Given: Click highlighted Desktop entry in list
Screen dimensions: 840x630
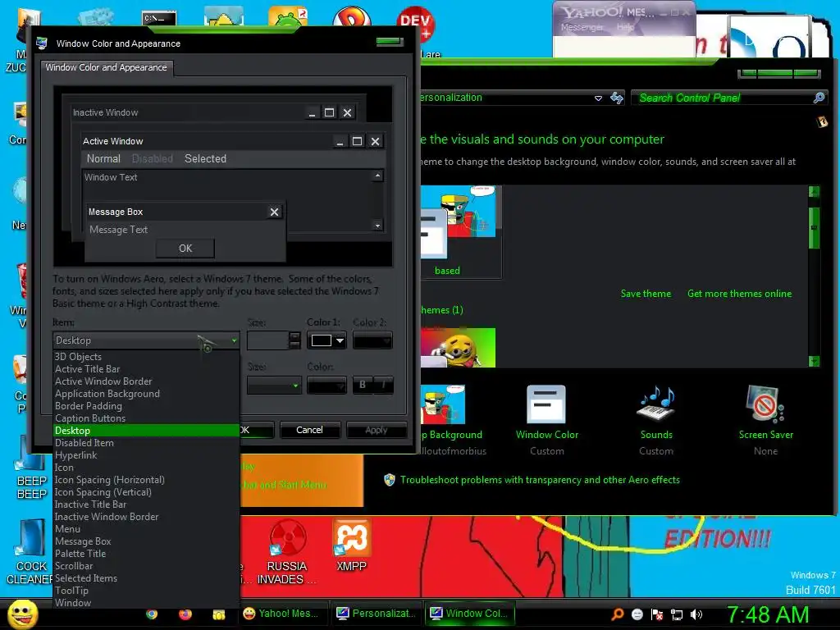Looking at the screenshot, I should tap(146, 431).
